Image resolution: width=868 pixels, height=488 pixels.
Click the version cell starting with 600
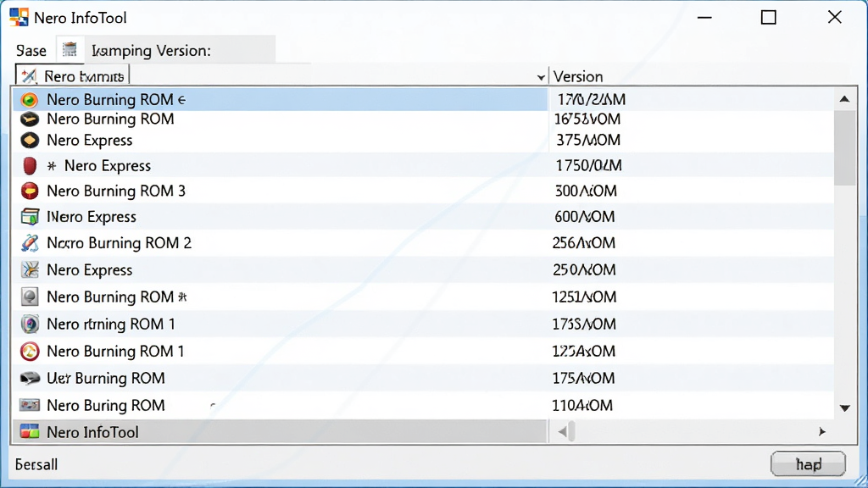coord(585,216)
